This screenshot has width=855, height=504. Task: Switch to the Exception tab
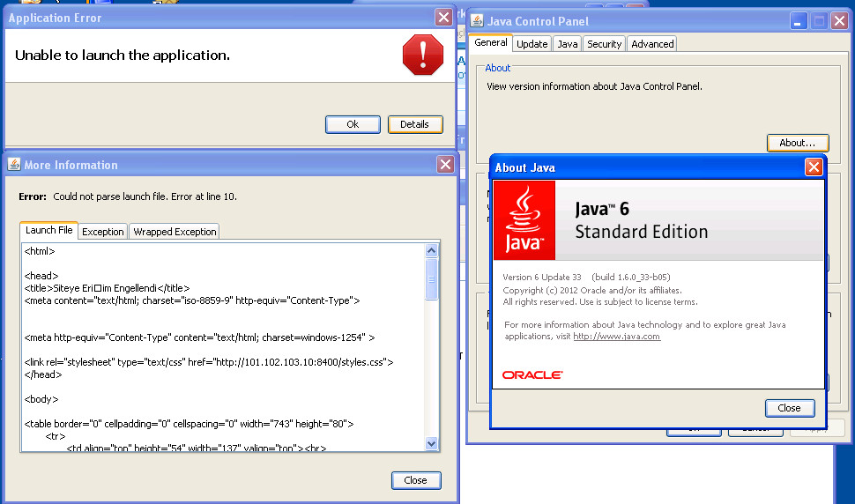(x=103, y=232)
